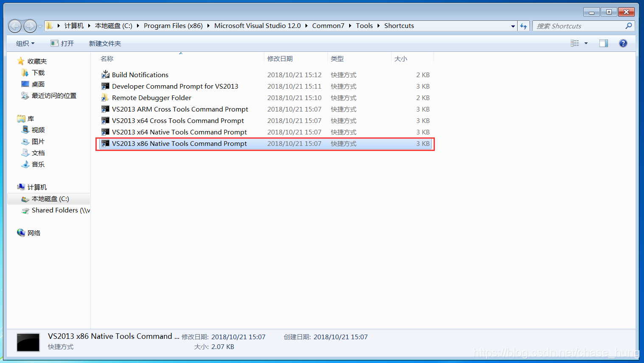Click the details pane shortcut thumbnail

(28, 342)
